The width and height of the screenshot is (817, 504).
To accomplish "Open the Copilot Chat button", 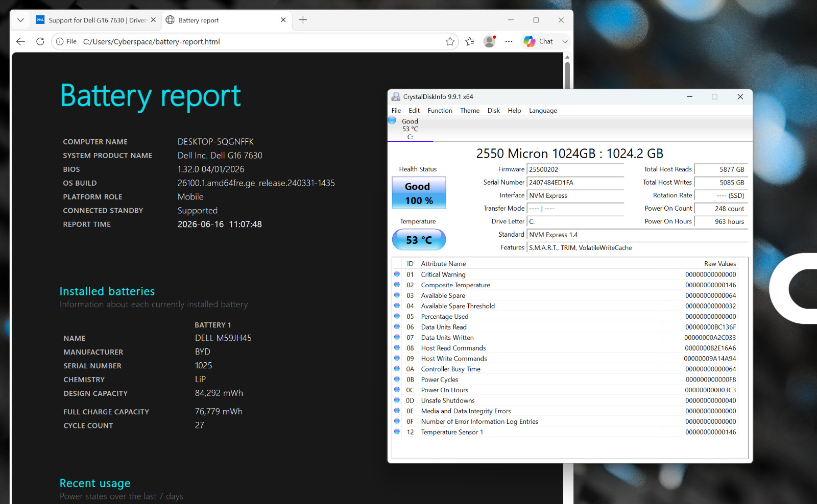I will tap(539, 41).
